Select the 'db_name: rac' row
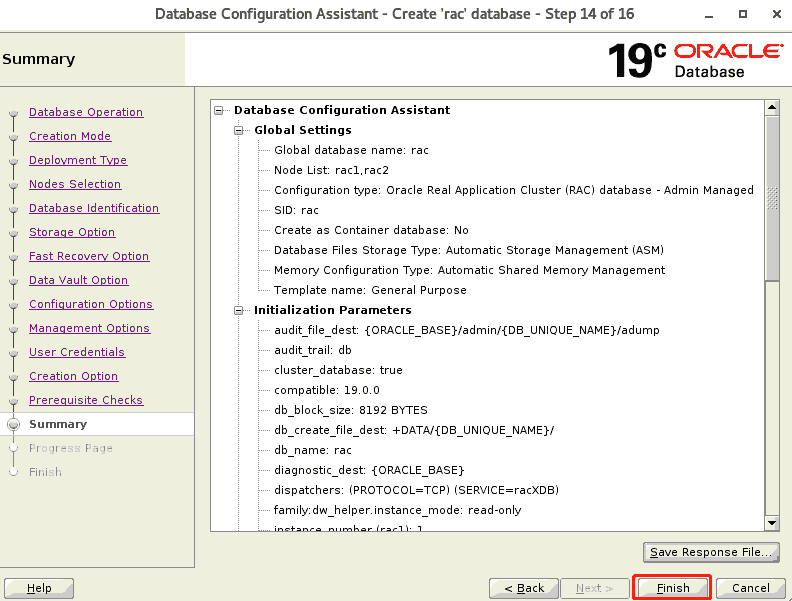This screenshot has height=601, width=792. 313,450
